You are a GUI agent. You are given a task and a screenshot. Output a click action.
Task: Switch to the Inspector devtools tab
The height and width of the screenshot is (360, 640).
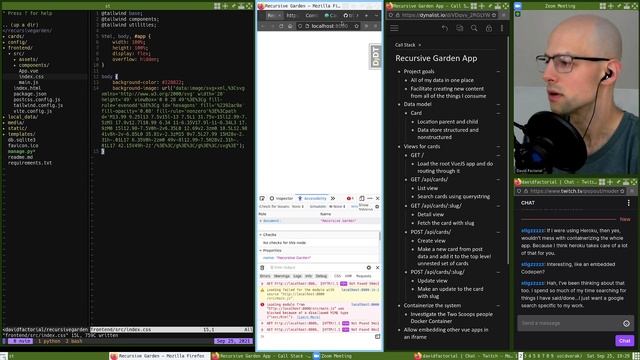[281, 198]
